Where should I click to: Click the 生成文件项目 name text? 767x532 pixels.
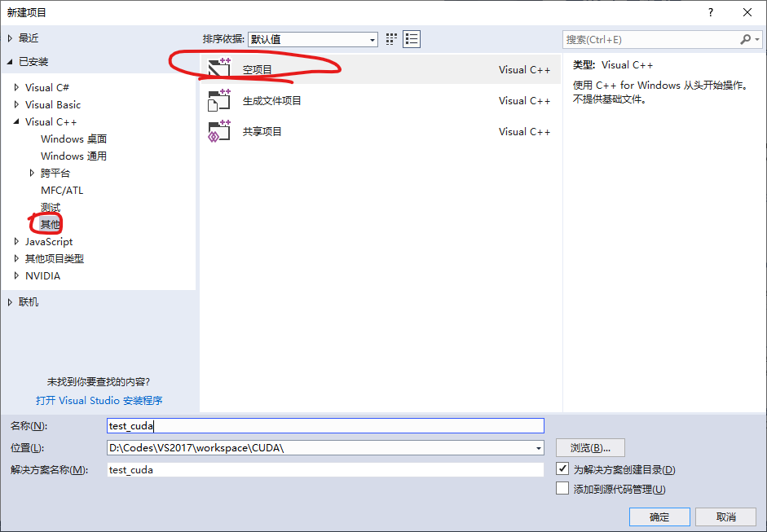coord(272,101)
